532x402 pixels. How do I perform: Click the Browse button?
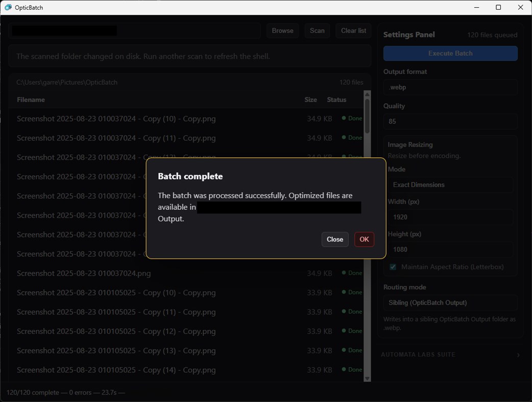point(282,30)
